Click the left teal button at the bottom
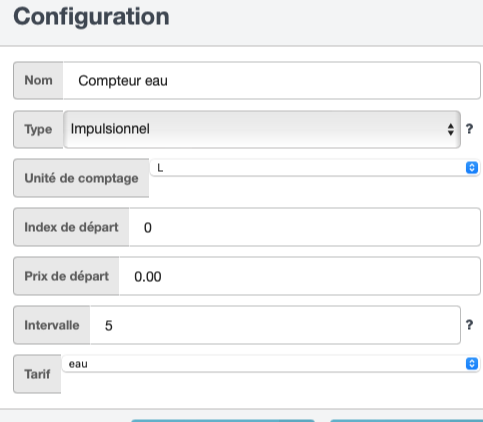 click(223, 421)
